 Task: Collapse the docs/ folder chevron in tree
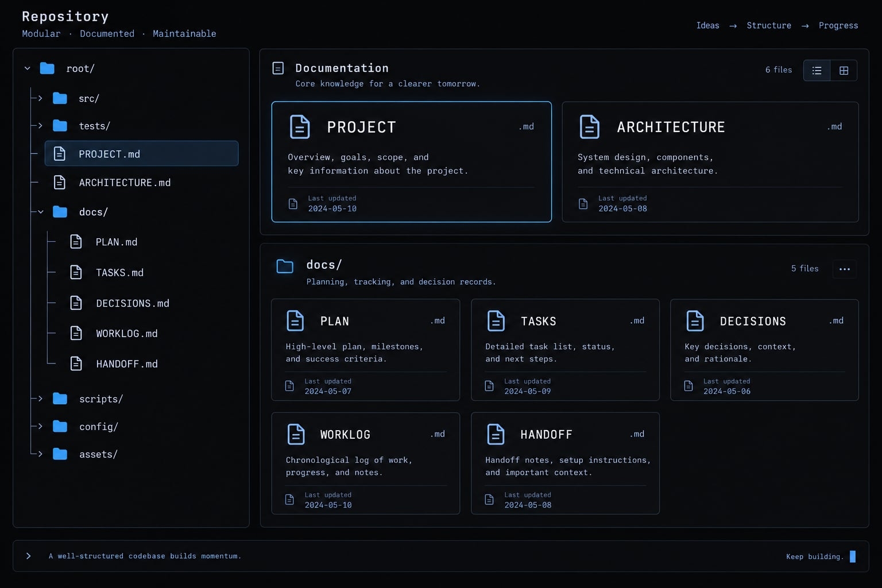point(41,212)
